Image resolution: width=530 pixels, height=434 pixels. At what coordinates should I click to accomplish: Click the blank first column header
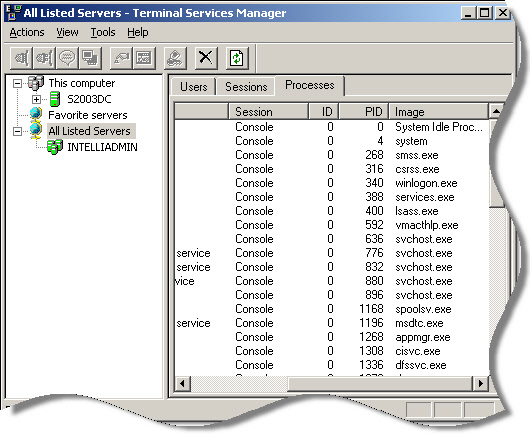pyautogui.click(x=201, y=112)
